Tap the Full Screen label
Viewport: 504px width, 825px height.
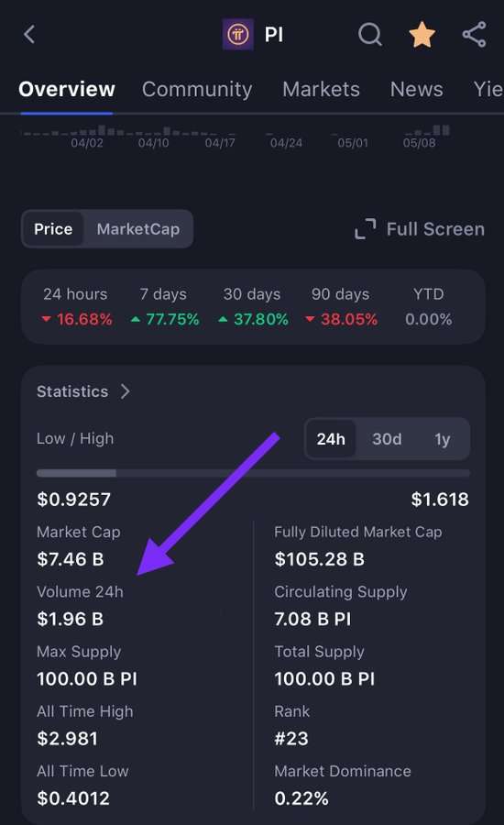coord(435,229)
